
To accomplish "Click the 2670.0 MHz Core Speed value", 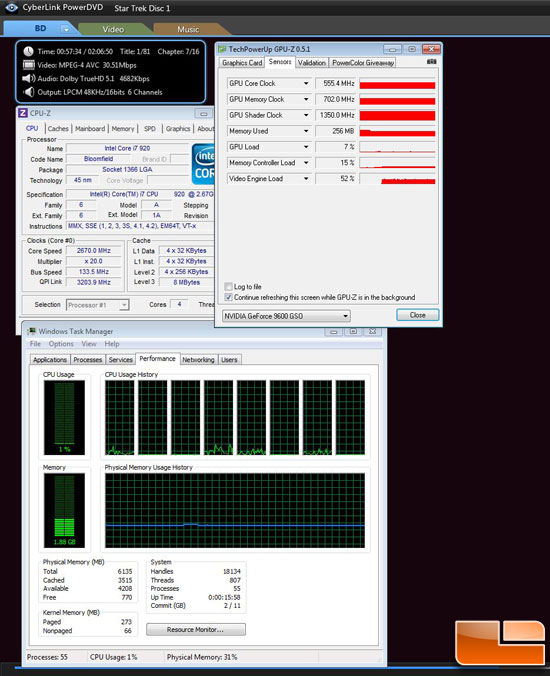I will [x=94, y=250].
